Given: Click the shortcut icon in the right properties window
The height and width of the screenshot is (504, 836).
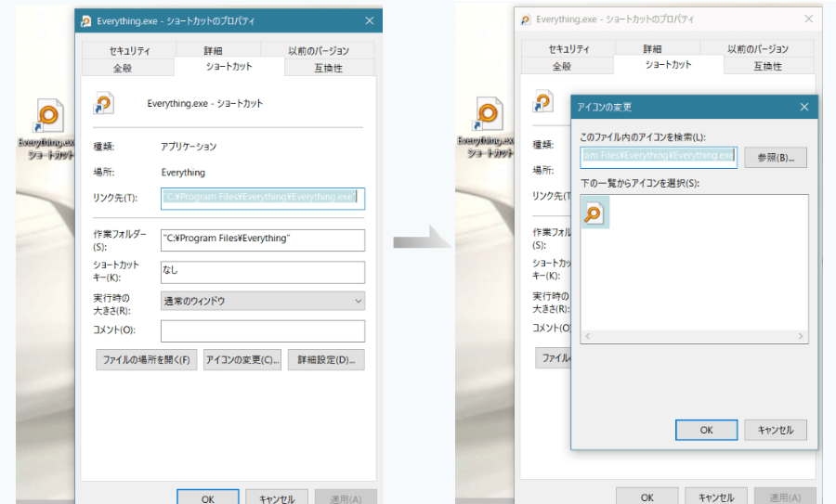Looking at the screenshot, I should (542, 101).
